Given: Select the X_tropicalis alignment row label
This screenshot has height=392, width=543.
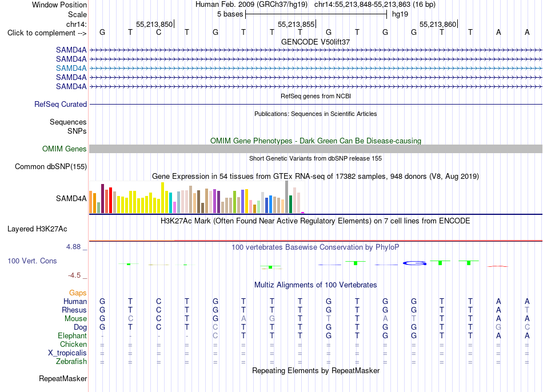Looking at the screenshot, I should pyautogui.click(x=67, y=353).
